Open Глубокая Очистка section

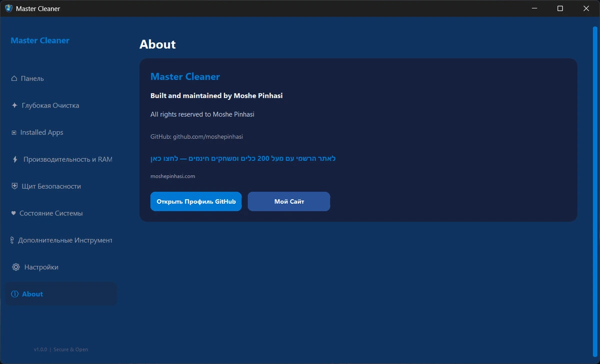coord(61,105)
